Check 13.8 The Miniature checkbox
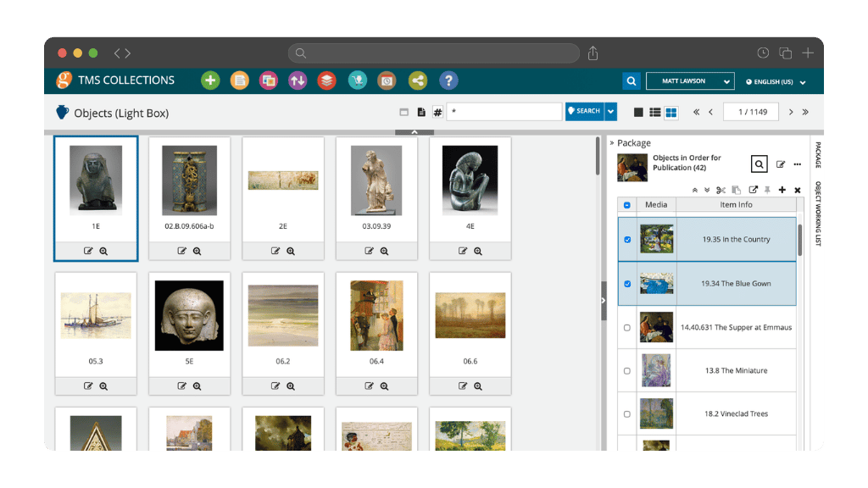 (x=627, y=371)
